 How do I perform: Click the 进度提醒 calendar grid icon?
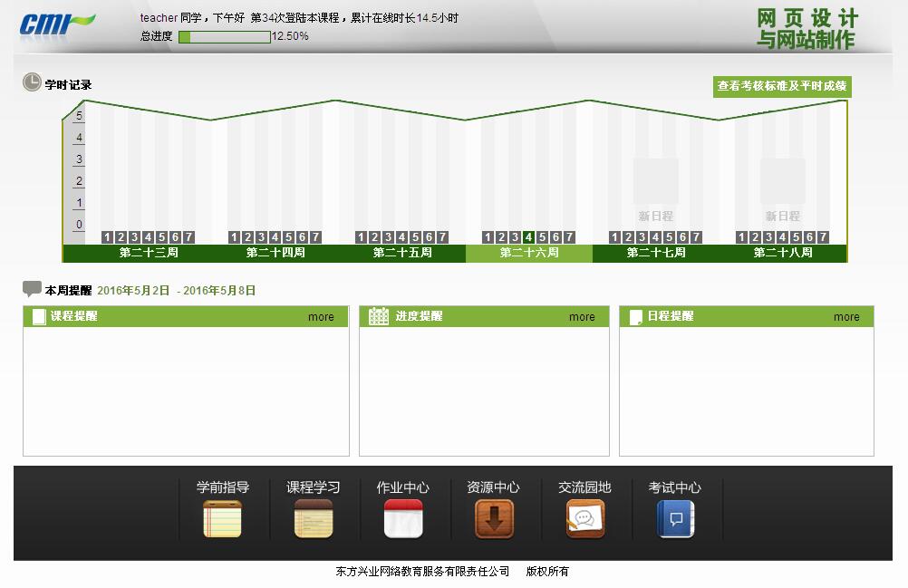(379, 316)
